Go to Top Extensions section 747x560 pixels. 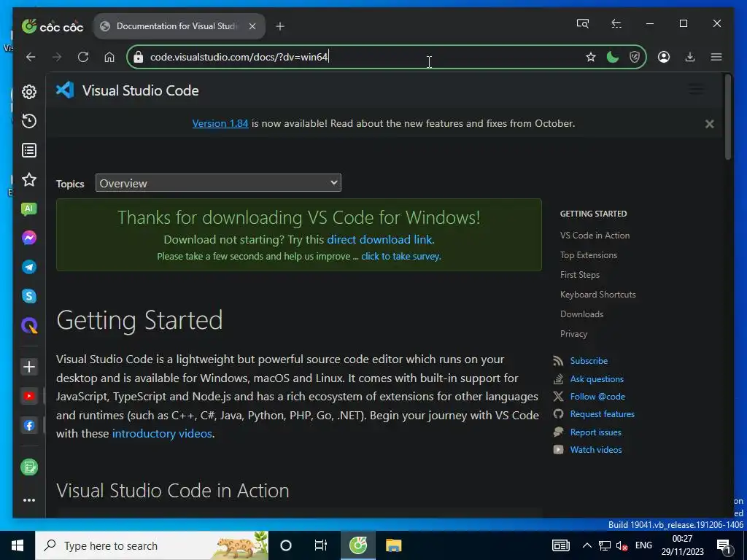[x=589, y=255]
